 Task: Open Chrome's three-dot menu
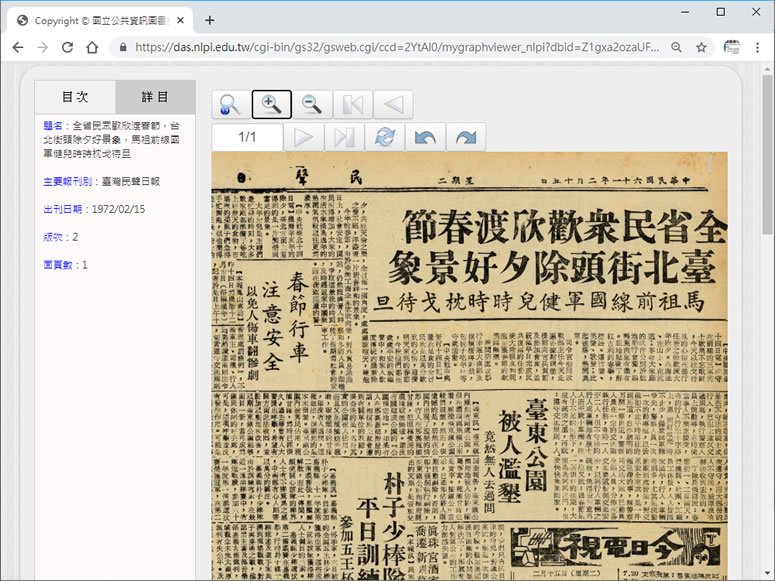758,47
